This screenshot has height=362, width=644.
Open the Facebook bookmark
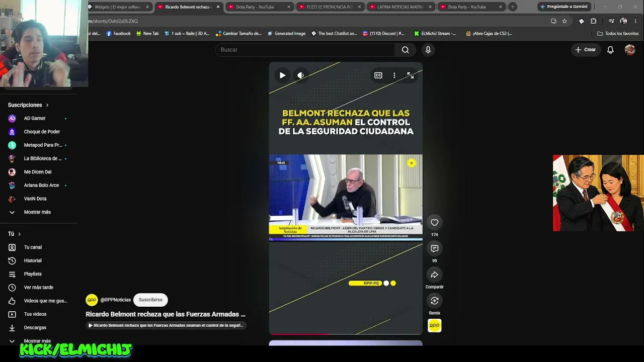(x=118, y=34)
